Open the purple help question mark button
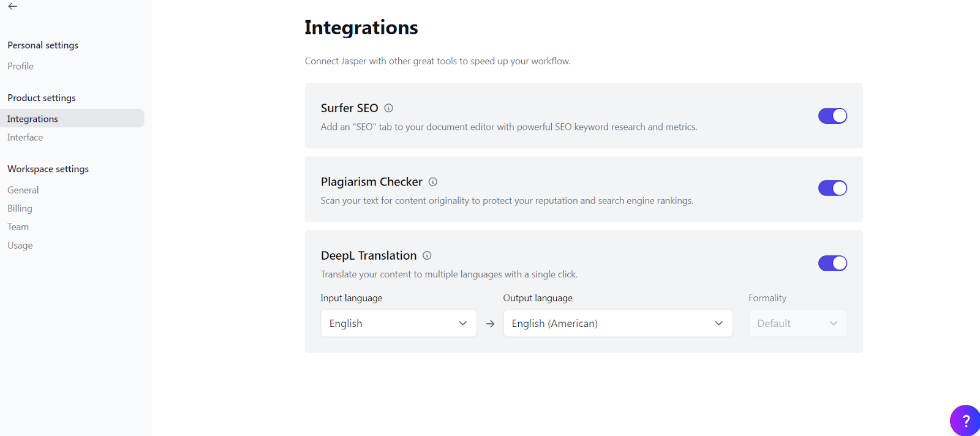Viewport: 980px width, 436px height. pyautogui.click(x=965, y=421)
